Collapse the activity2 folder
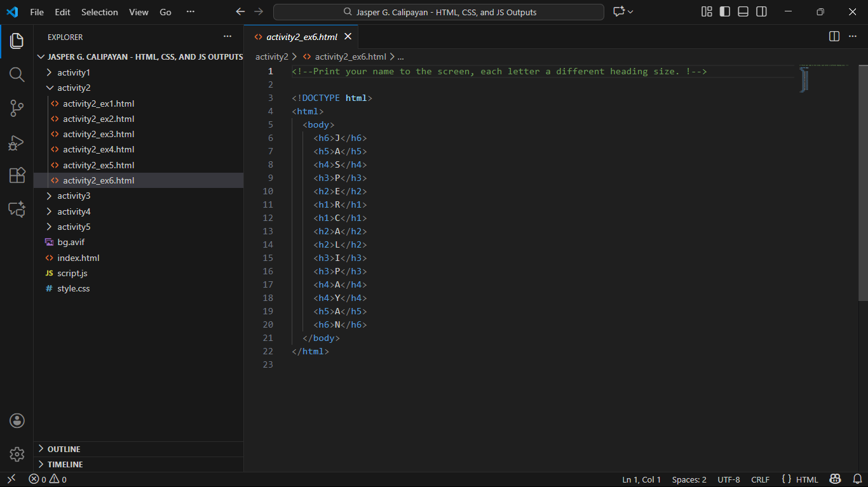The image size is (868, 487). [74, 88]
